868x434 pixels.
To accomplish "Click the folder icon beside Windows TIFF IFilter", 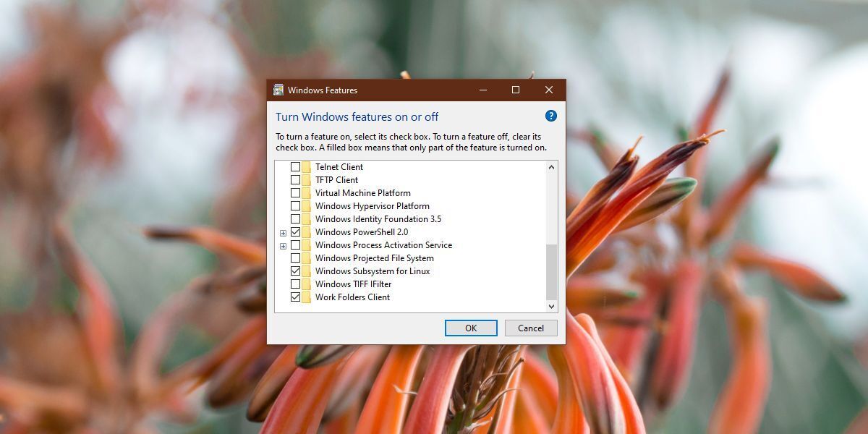I will 306,284.
